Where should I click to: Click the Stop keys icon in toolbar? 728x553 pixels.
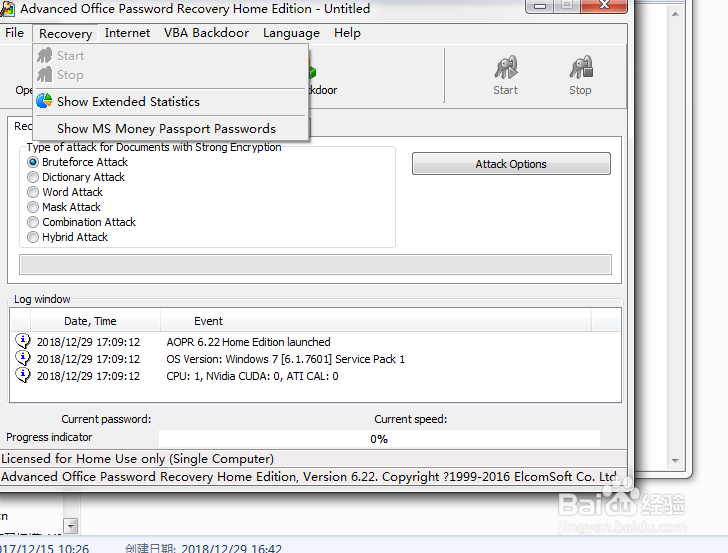point(581,68)
